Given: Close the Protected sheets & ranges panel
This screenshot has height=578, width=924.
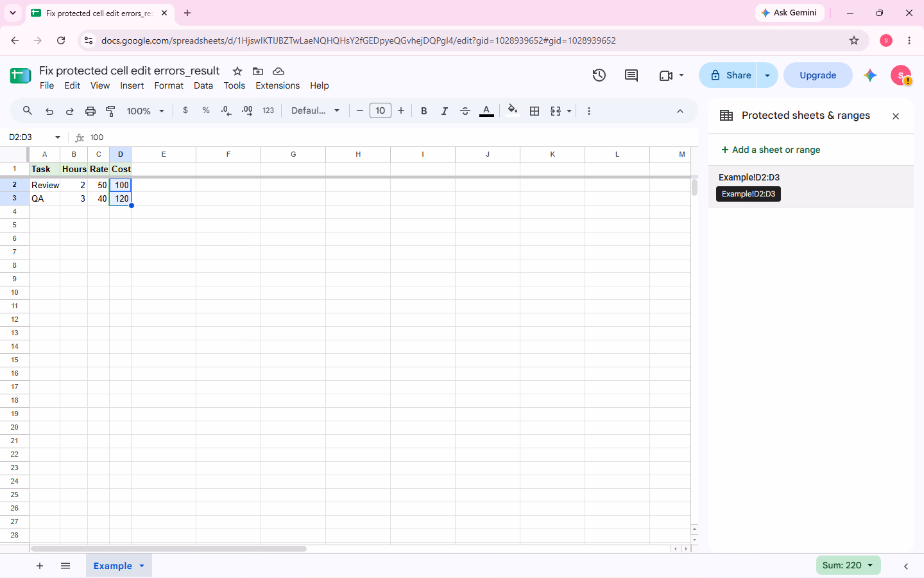Looking at the screenshot, I should (896, 116).
